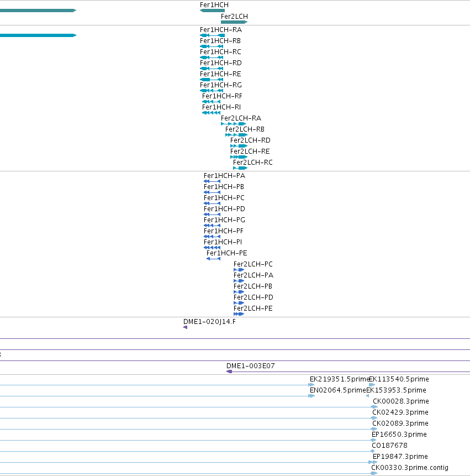The width and height of the screenshot is (470, 476).
Task: Select transcript Fer1HCH-RF label
Action: click(x=222, y=96)
